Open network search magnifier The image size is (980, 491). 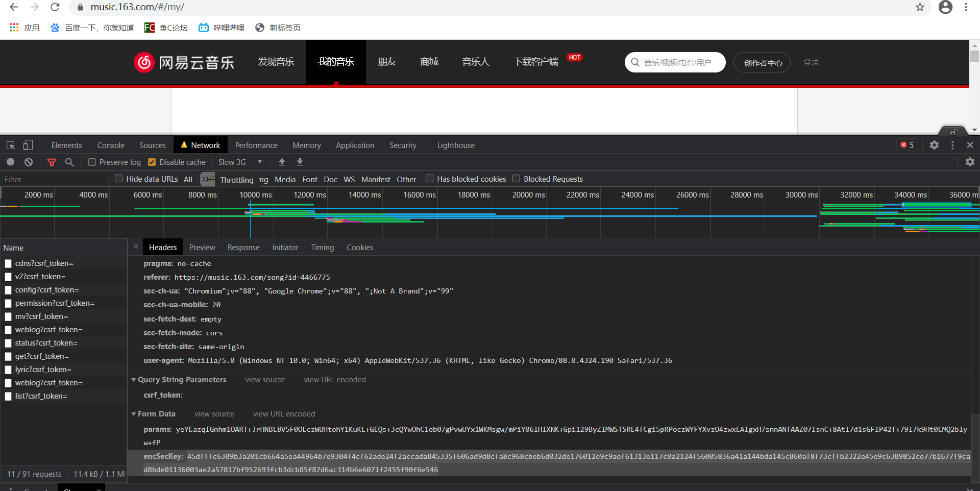pos(69,162)
